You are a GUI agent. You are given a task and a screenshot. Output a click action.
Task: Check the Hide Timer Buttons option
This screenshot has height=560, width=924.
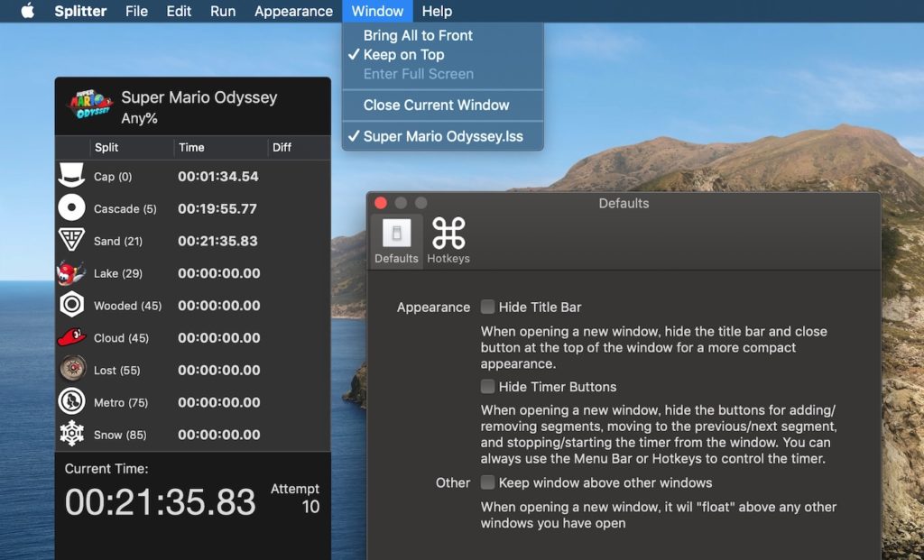488,387
